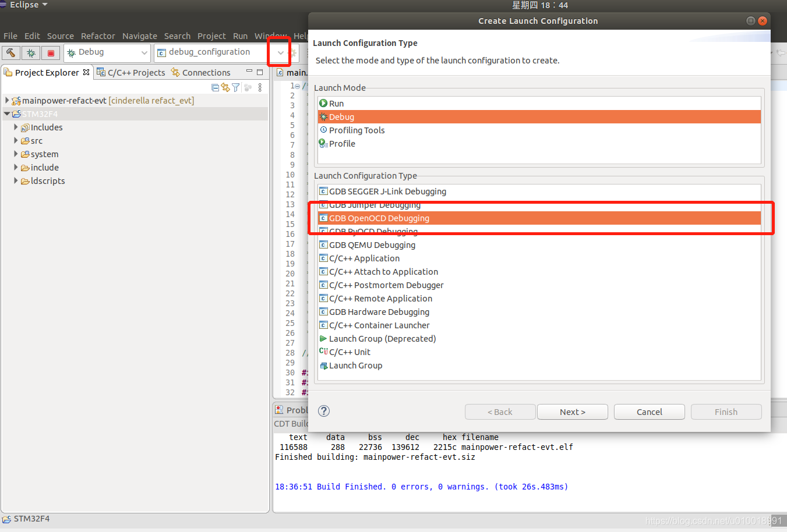Viewport: 787px width, 532px height.
Task: Select GDB QEMU Debugging type
Action: click(539, 244)
